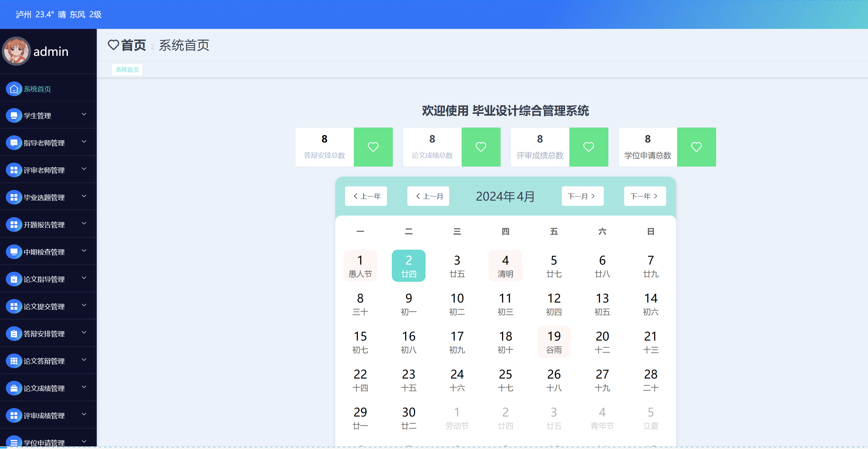This screenshot has height=449, width=868.
Task: Click the clipboard icon for 论文指导管理
Action: click(x=14, y=279)
